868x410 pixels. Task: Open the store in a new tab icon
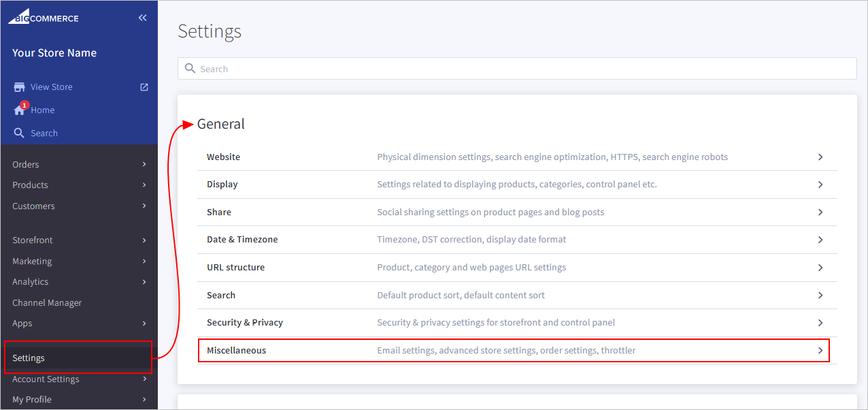[144, 86]
